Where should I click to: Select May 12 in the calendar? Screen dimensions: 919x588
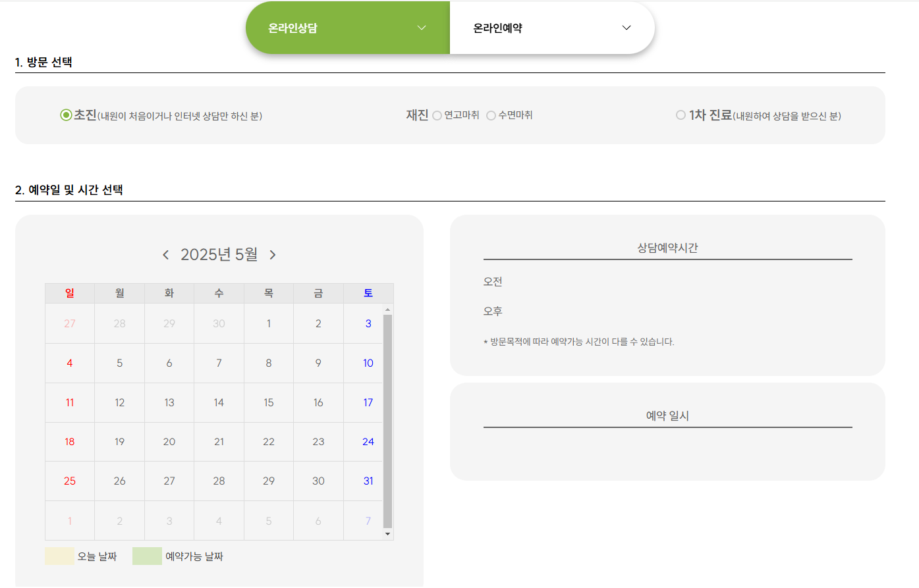tap(119, 402)
